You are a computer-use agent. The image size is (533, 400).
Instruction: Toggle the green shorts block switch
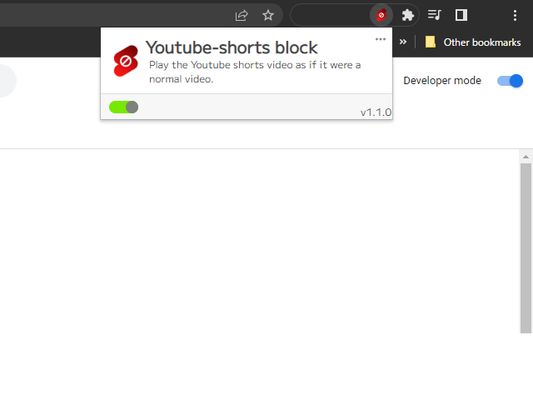point(123,107)
